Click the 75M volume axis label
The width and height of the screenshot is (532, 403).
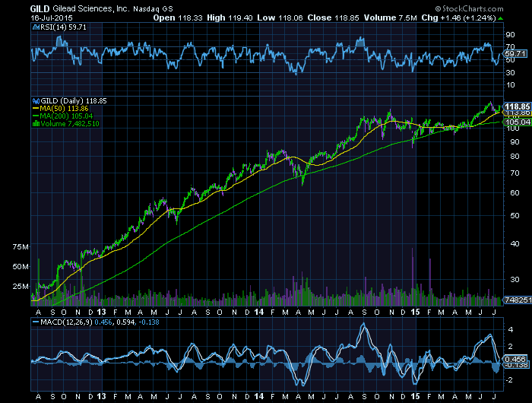pos(21,247)
